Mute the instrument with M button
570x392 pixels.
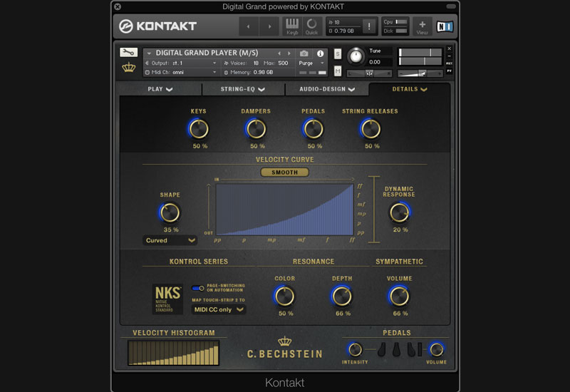tap(338, 70)
